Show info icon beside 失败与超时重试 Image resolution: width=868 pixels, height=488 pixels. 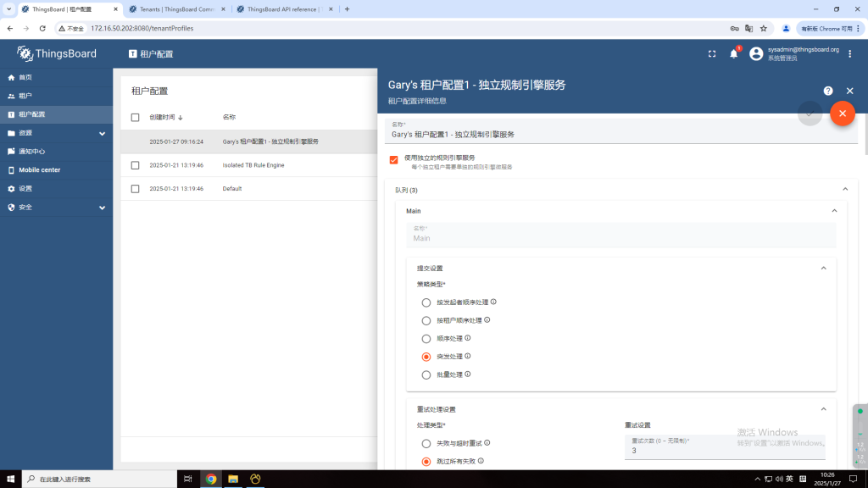point(487,443)
